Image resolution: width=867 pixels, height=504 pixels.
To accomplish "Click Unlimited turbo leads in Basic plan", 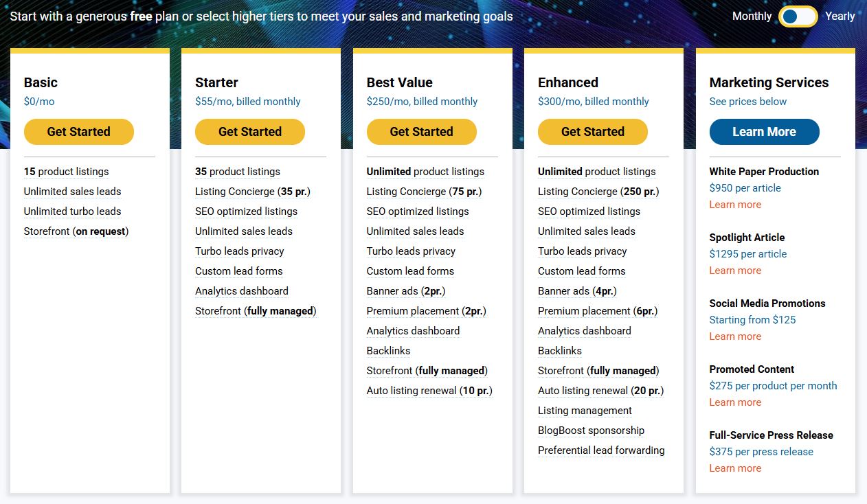I will [73, 211].
